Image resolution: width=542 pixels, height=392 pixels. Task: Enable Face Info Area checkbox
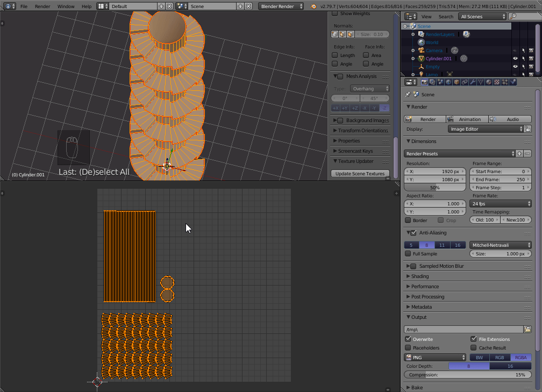(x=366, y=55)
